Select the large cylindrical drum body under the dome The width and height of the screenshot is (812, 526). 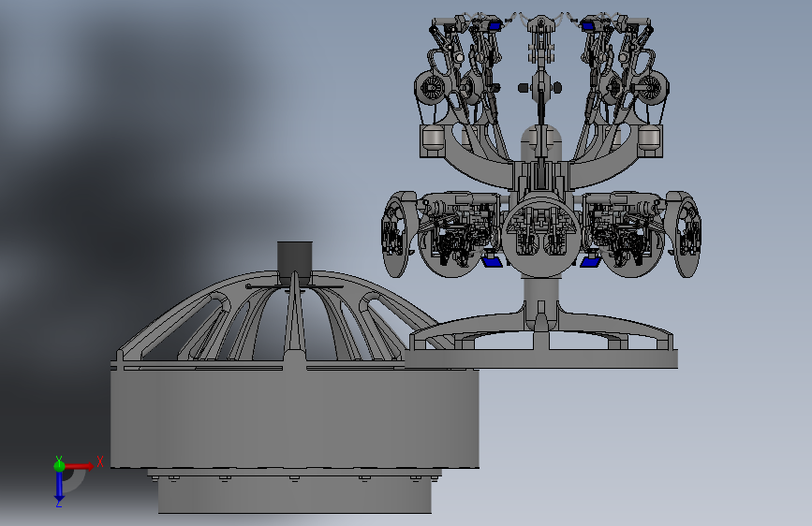(295, 417)
